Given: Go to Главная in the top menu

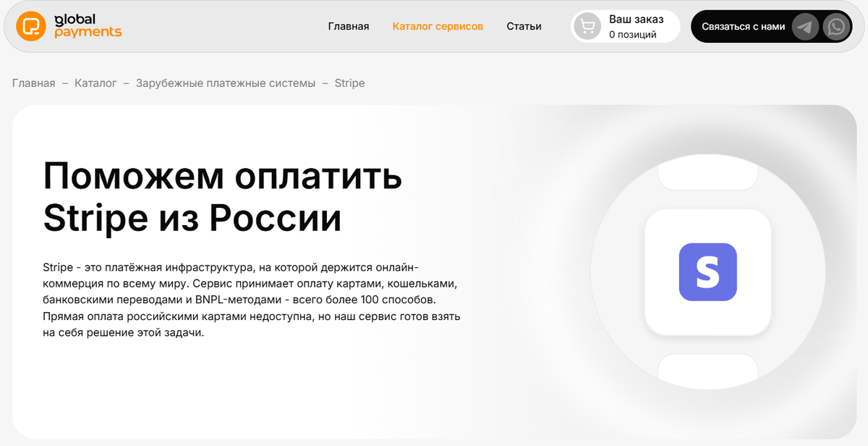Looking at the screenshot, I should (349, 26).
